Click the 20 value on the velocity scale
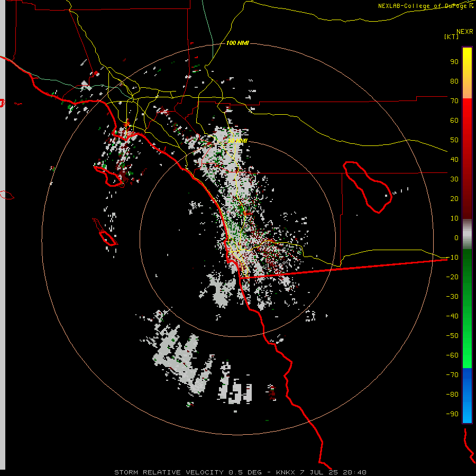476x476 pixels. tap(454, 199)
